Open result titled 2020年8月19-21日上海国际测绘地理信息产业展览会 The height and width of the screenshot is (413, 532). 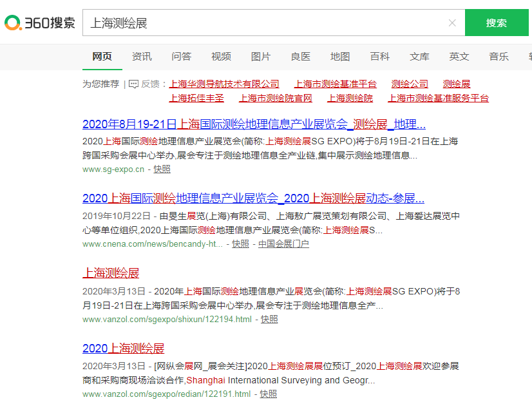click(254, 124)
